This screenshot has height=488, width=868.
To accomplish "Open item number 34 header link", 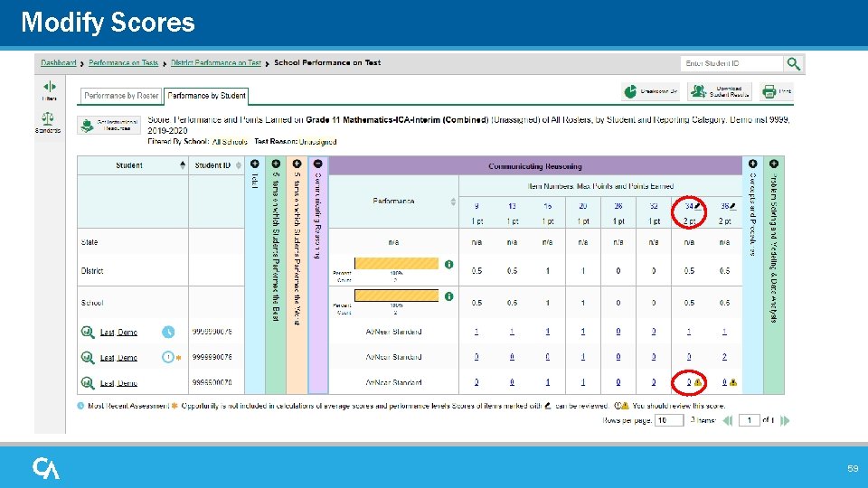I will coord(689,206).
